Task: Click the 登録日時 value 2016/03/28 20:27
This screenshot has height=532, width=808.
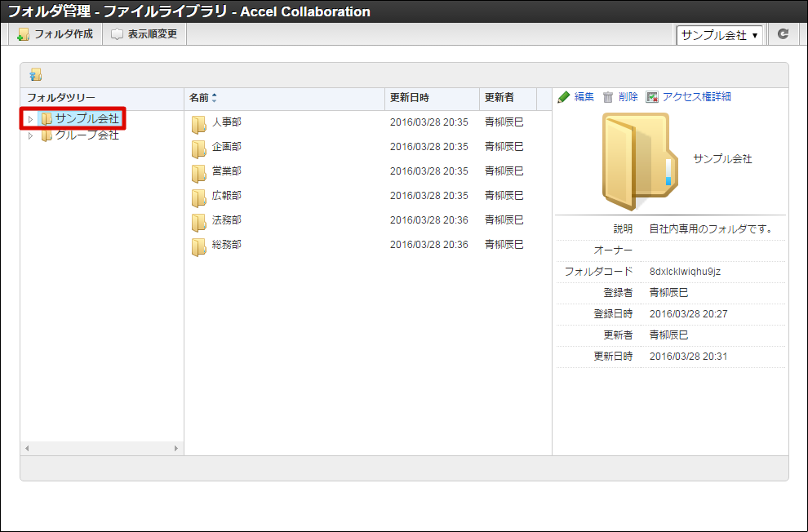Action: tap(689, 313)
